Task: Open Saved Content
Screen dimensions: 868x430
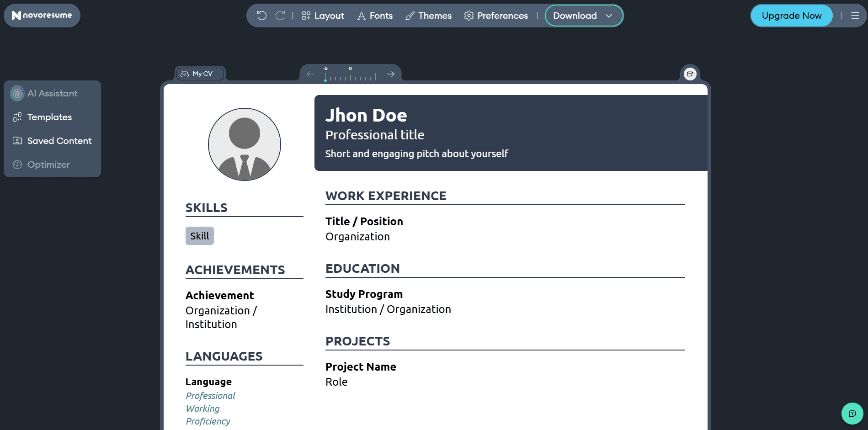Action: pyautogui.click(x=59, y=141)
